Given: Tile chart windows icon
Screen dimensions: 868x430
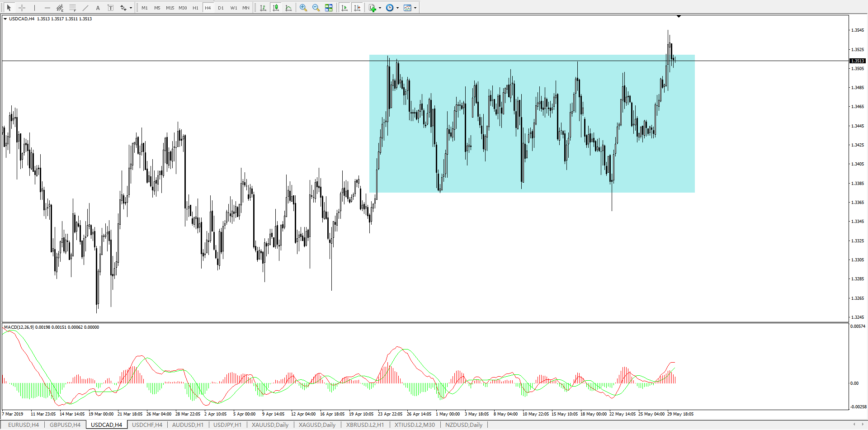Looking at the screenshot, I should [x=329, y=8].
